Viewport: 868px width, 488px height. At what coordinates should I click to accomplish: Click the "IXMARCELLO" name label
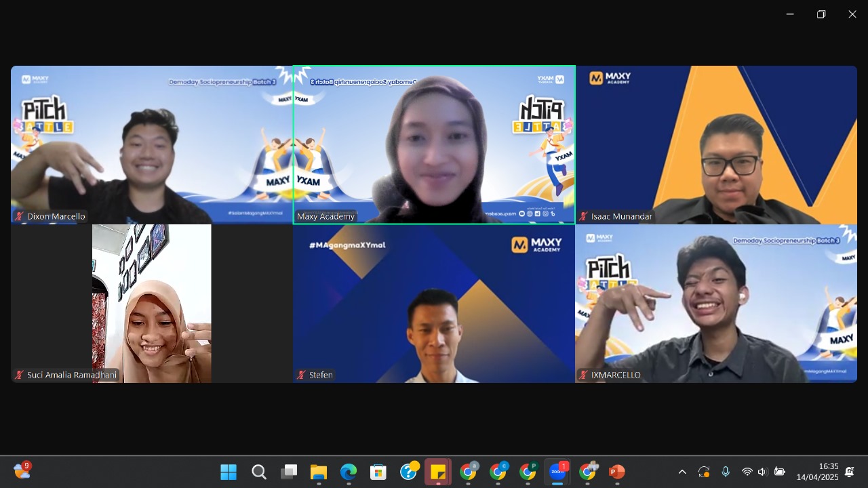tap(616, 375)
